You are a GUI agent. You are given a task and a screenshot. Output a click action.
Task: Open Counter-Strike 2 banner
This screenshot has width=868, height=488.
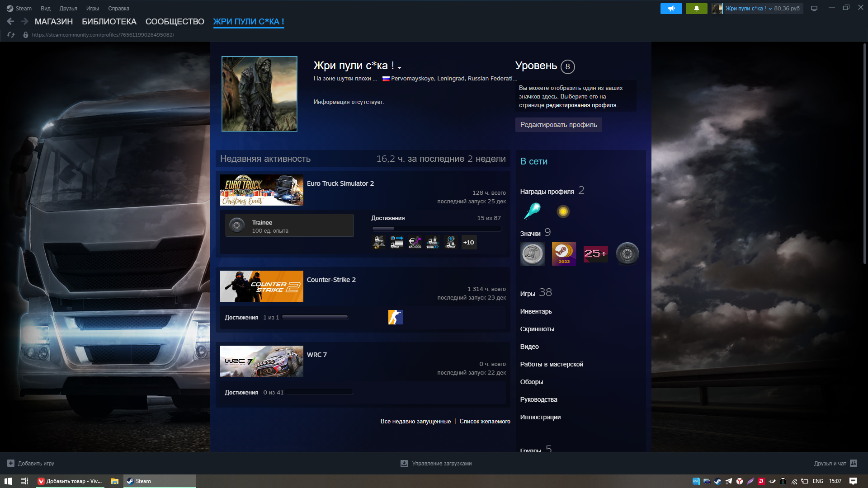[x=262, y=286]
